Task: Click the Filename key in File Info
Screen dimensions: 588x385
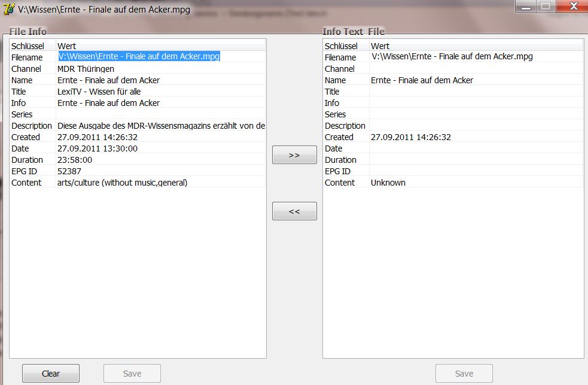Action: click(27, 57)
